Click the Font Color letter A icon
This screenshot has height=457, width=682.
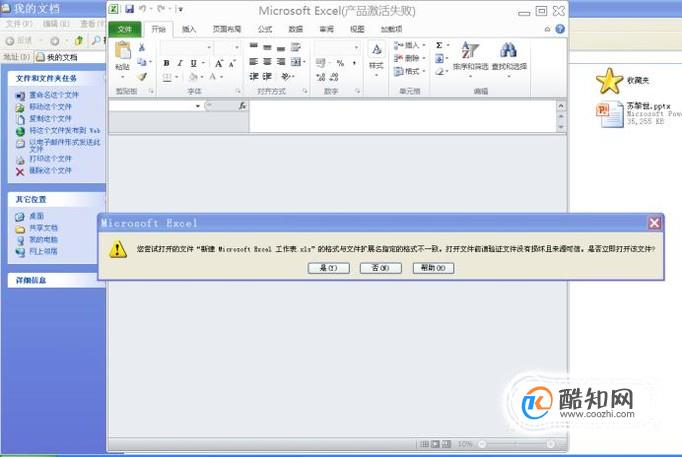point(213,77)
